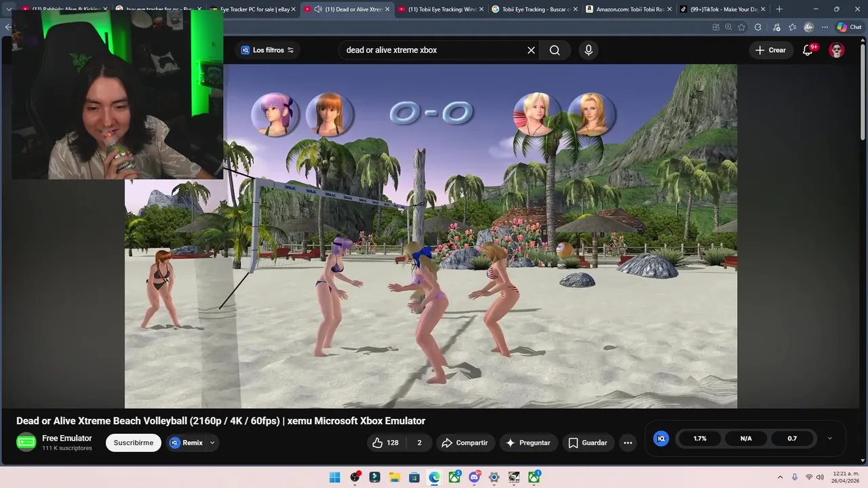Start voice search with the microphone icon
The height and width of the screenshot is (488, 868).
pos(589,50)
